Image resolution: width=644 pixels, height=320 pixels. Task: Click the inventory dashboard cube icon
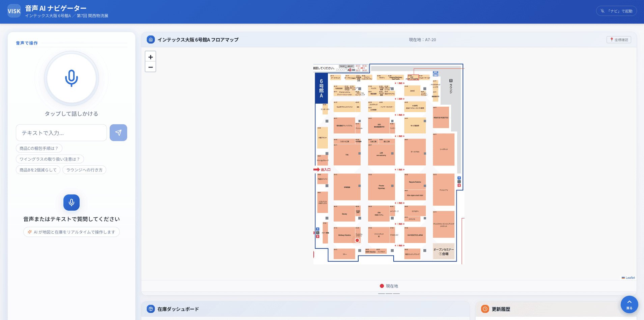(x=151, y=309)
